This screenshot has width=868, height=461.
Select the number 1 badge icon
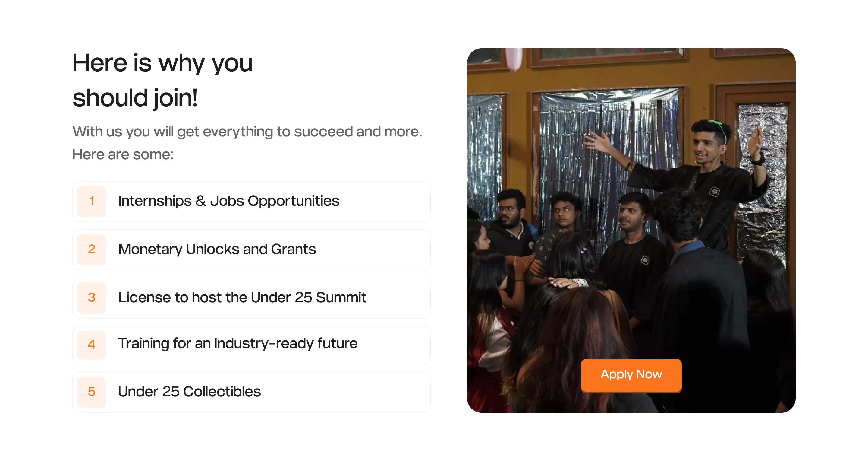pos(92,201)
